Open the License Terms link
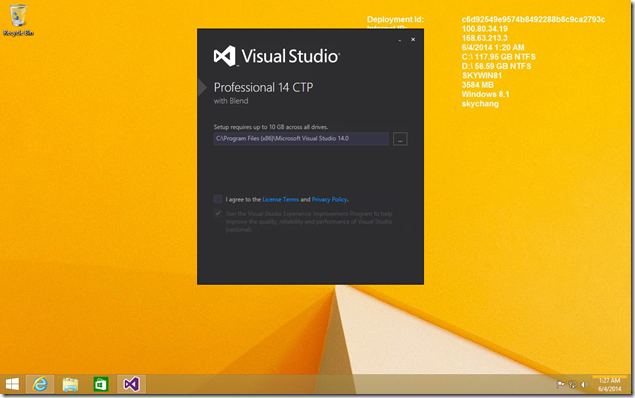The width and height of the screenshot is (635, 398). [x=280, y=199]
